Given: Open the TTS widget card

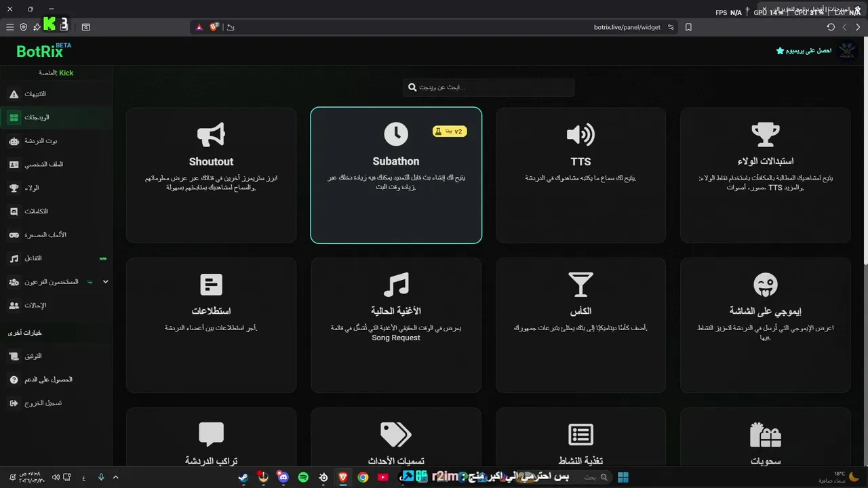Looking at the screenshot, I should [x=580, y=175].
